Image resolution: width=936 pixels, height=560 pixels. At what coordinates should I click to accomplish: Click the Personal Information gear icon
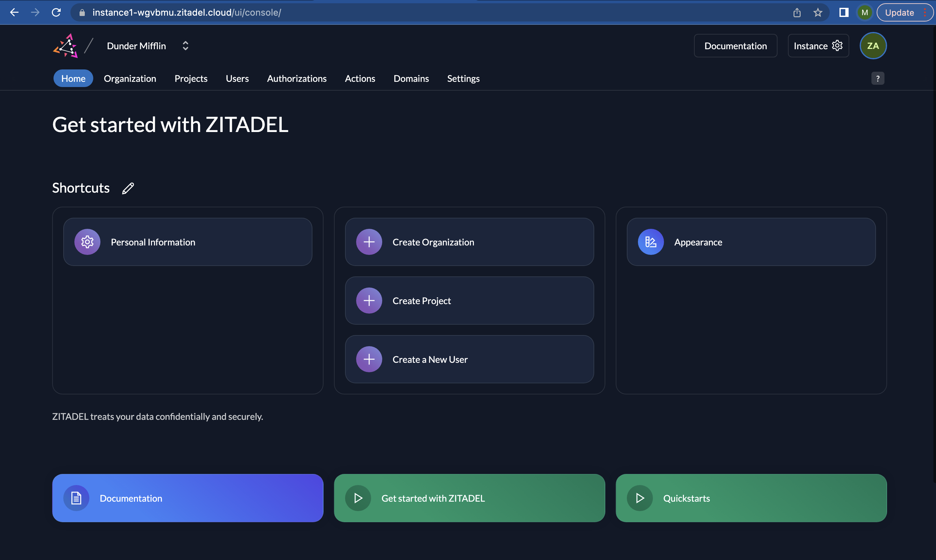87,242
